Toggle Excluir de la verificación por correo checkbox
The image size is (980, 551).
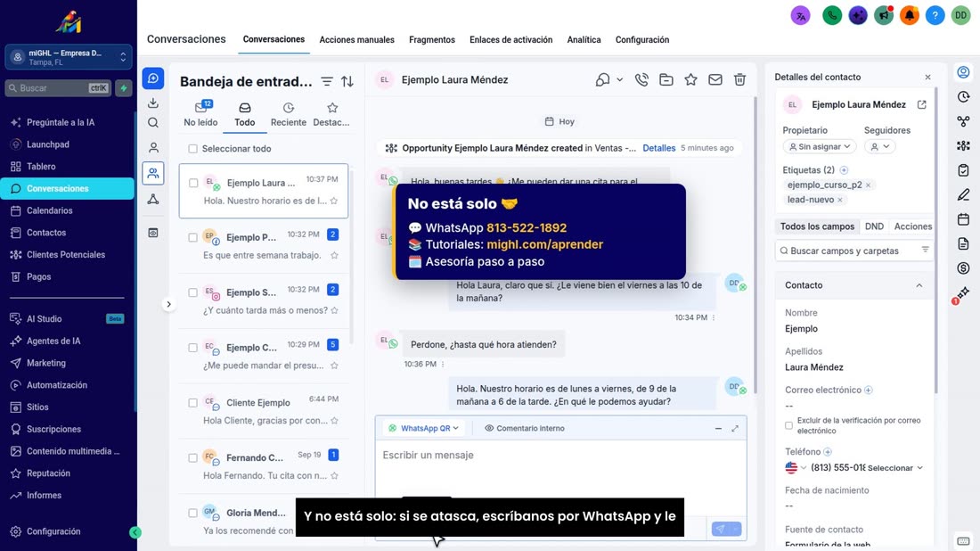[x=788, y=426]
